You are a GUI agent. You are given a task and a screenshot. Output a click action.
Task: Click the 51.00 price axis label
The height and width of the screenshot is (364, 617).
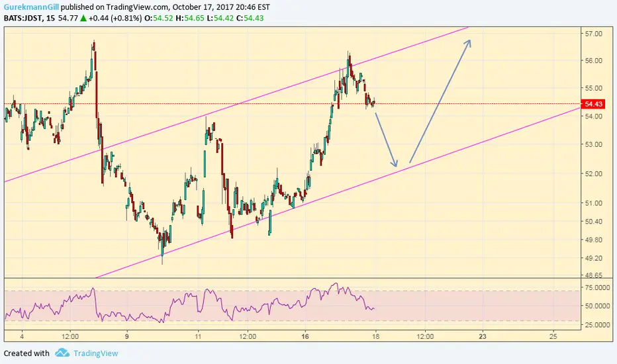(x=593, y=203)
